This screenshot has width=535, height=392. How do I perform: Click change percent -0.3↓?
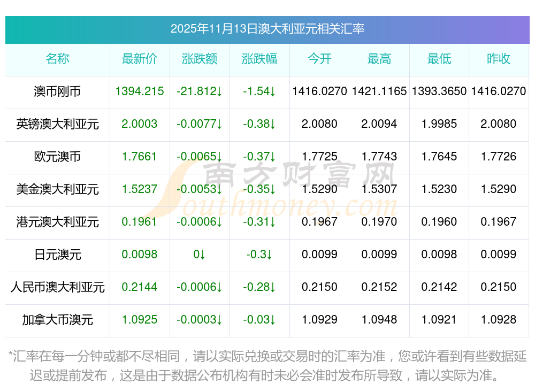click(259, 255)
